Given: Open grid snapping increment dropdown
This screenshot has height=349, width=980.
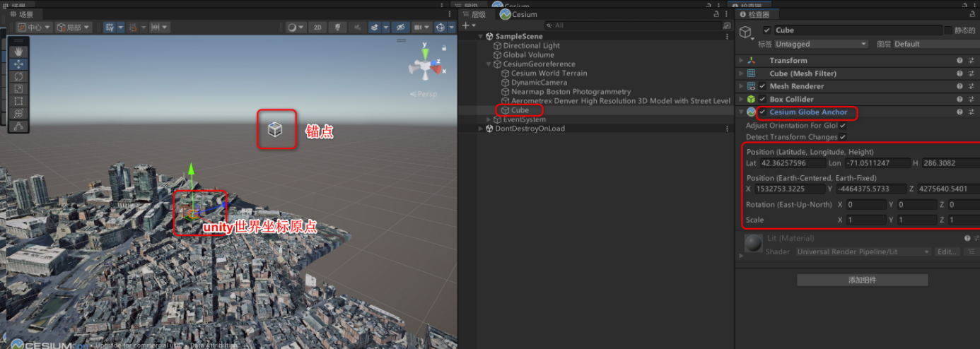Looking at the screenshot, I should pyautogui.click(x=159, y=28).
